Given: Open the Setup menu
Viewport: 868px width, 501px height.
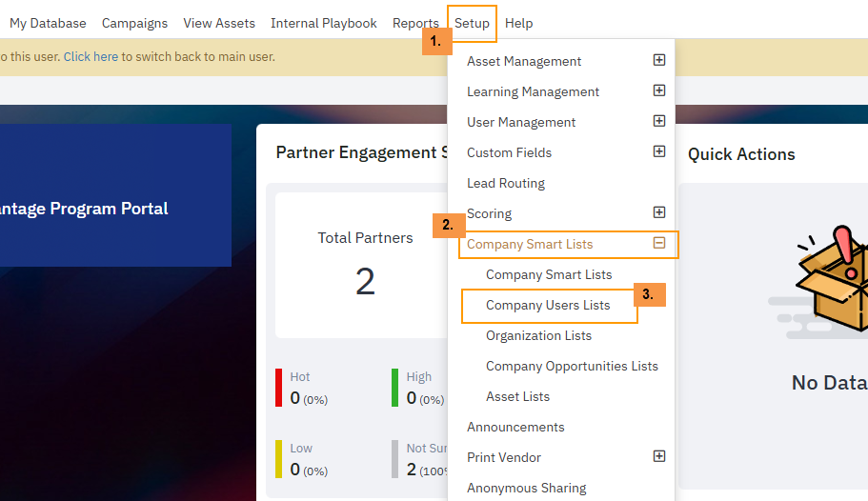Looking at the screenshot, I should pyautogui.click(x=472, y=23).
